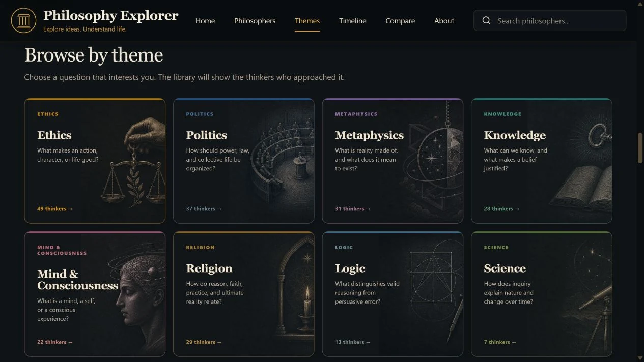Select the Logic card heading
Viewport: 644px width, 362px height.
[350, 268]
